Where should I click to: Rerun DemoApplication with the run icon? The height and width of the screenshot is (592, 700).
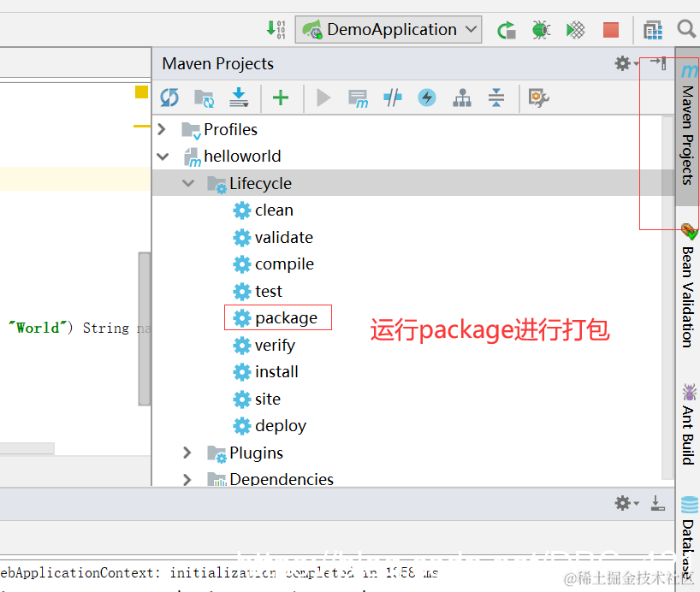pyautogui.click(x=507, y=30)
